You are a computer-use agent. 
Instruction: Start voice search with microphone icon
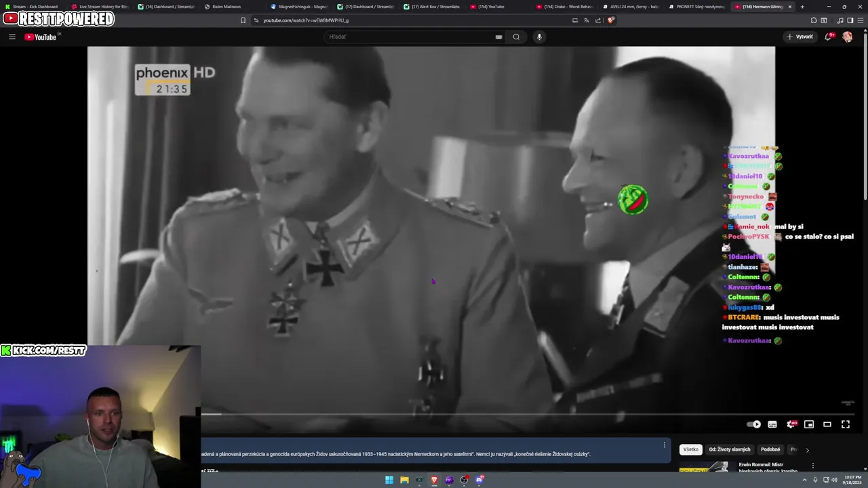point(539,37)
